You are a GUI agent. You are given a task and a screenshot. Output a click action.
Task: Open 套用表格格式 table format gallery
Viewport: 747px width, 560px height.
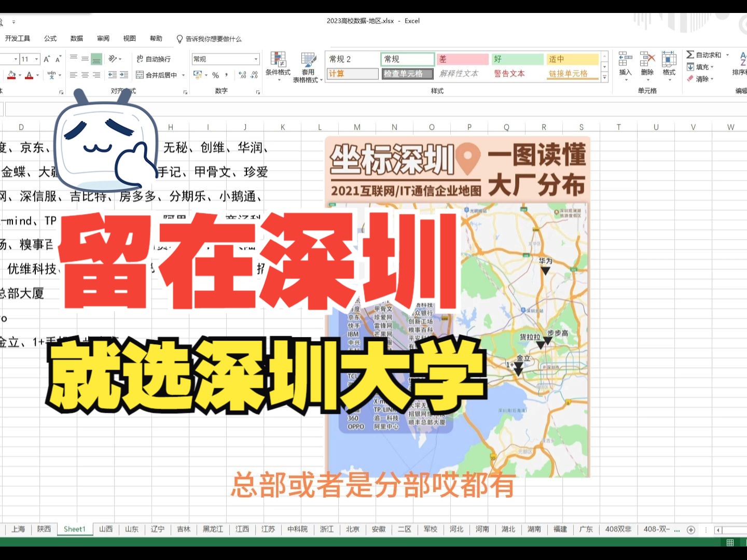(308, 67)
